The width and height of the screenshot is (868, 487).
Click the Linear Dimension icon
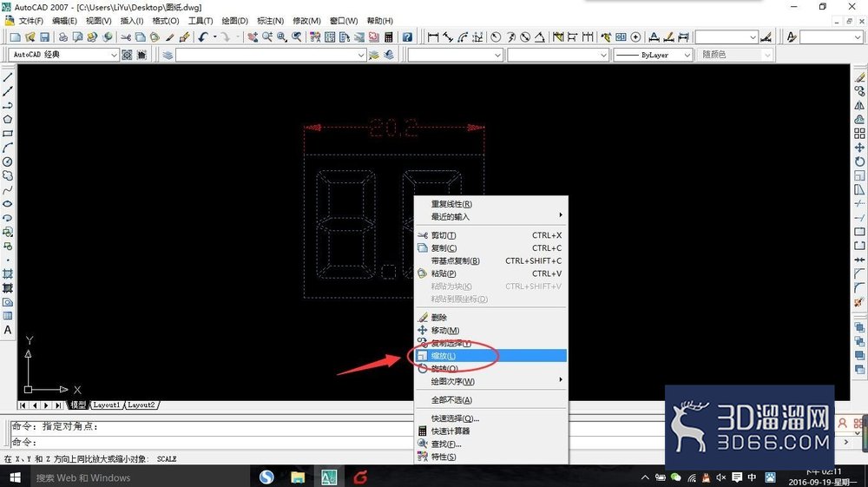(433, 37)
